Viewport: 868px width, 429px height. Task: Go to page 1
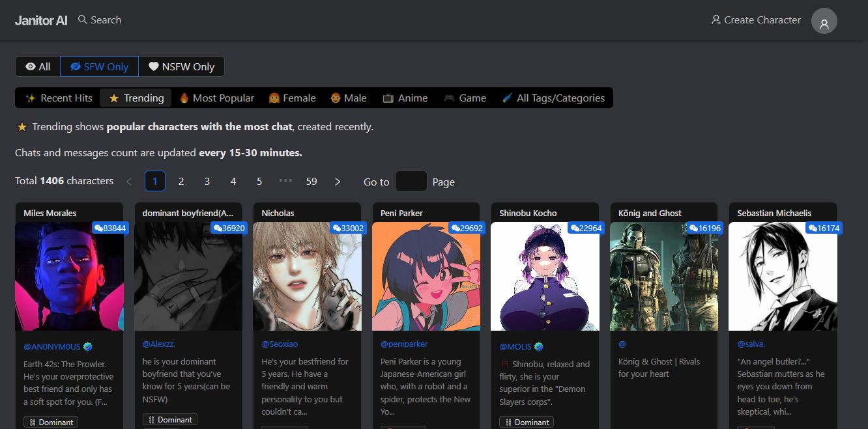click(x=155, y=182)
